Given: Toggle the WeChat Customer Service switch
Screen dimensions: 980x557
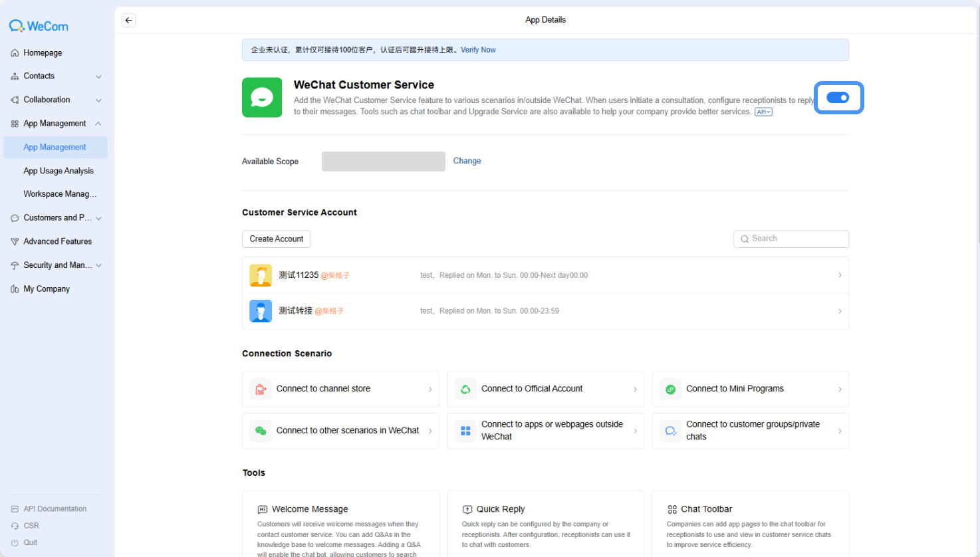Looking at the screenshot, I should (838, 98).
